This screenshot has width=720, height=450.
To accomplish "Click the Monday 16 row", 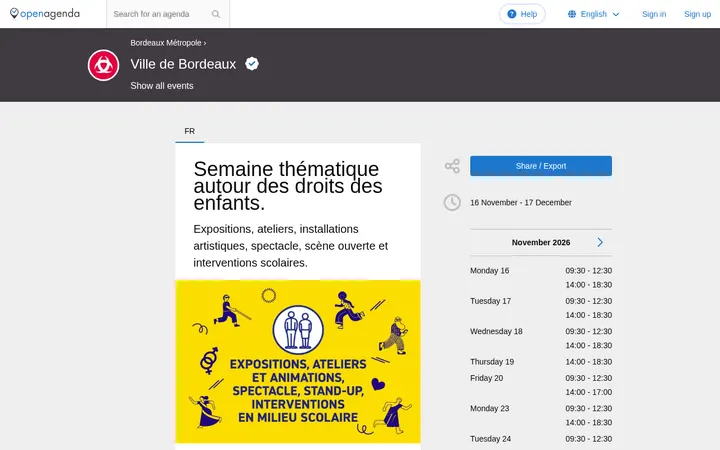I will pos(541,277).
